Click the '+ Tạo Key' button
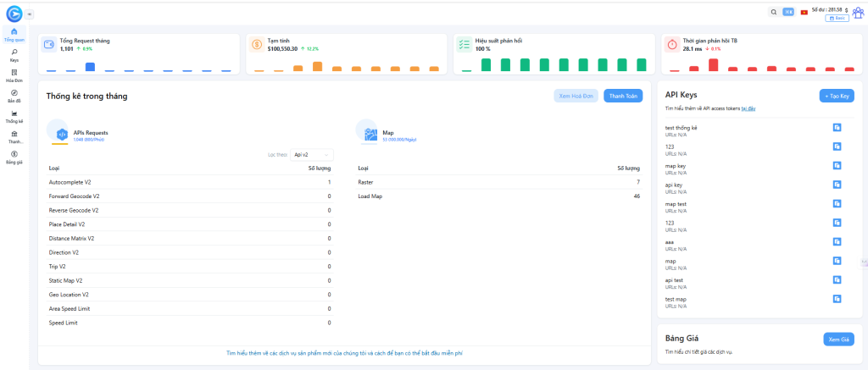 tap(837, 97)
